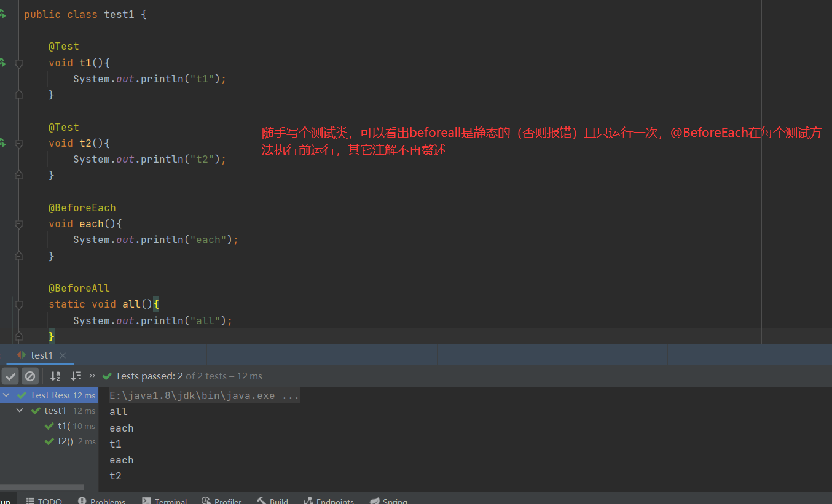Click green check icon beside t2() result

click(49, 441)
